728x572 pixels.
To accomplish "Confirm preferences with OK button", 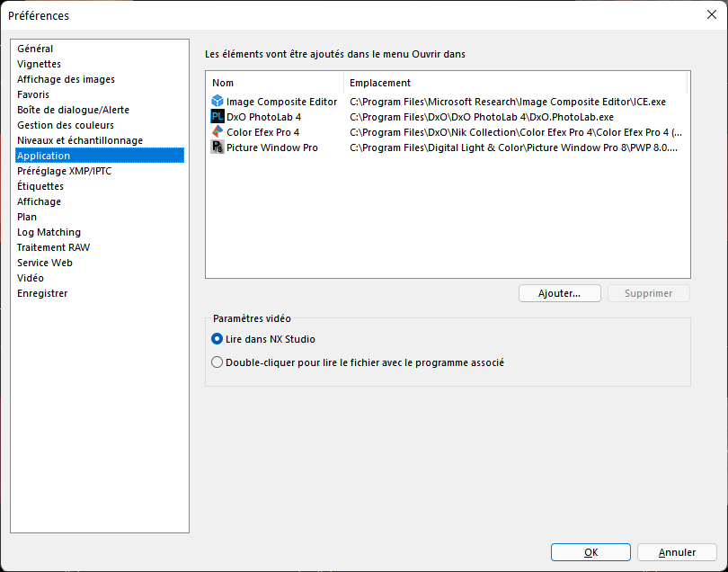I will pos(590,552).
